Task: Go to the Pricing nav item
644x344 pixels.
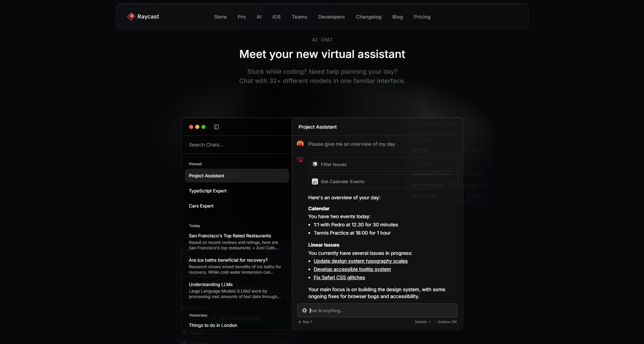Action: 422,17
